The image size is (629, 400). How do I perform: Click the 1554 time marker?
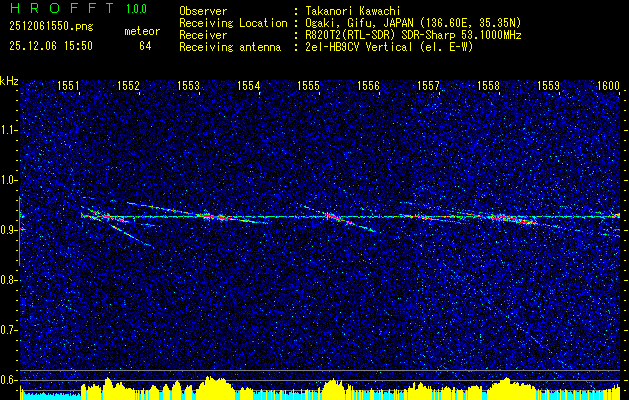[x=249, y=85]
